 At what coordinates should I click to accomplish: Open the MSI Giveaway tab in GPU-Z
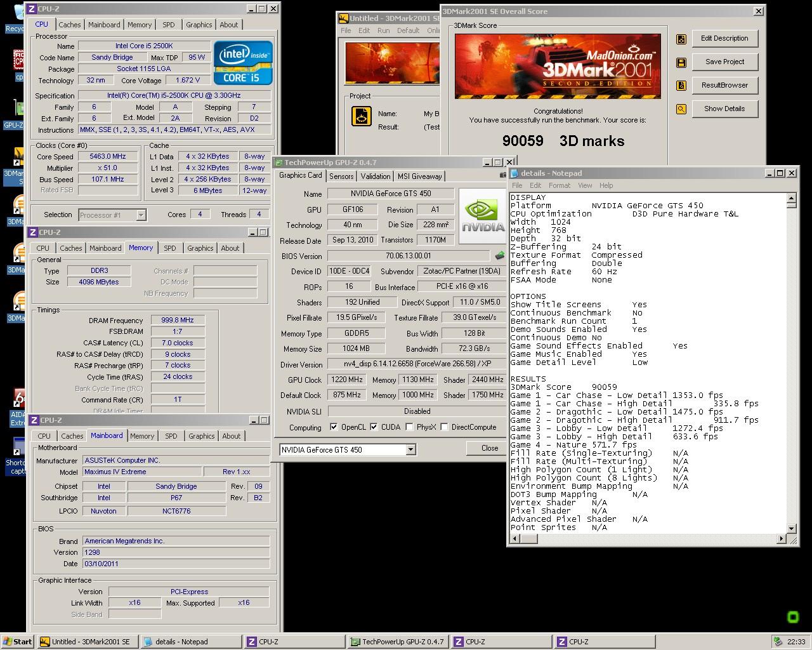[419, 176]
